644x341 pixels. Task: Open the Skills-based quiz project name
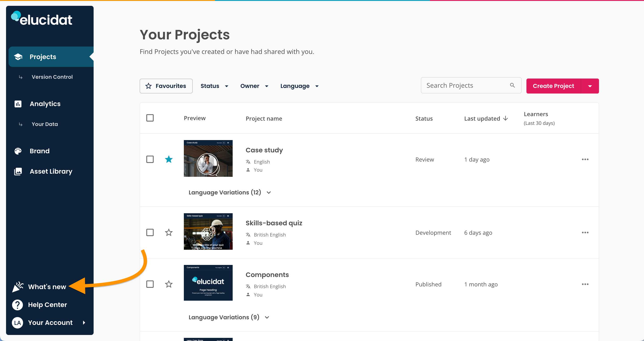click(274, 223)
